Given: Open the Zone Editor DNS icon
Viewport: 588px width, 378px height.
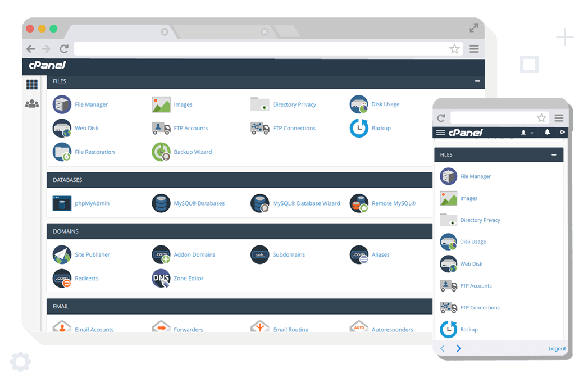Looking at the screenshot, I should pos(161,279).
